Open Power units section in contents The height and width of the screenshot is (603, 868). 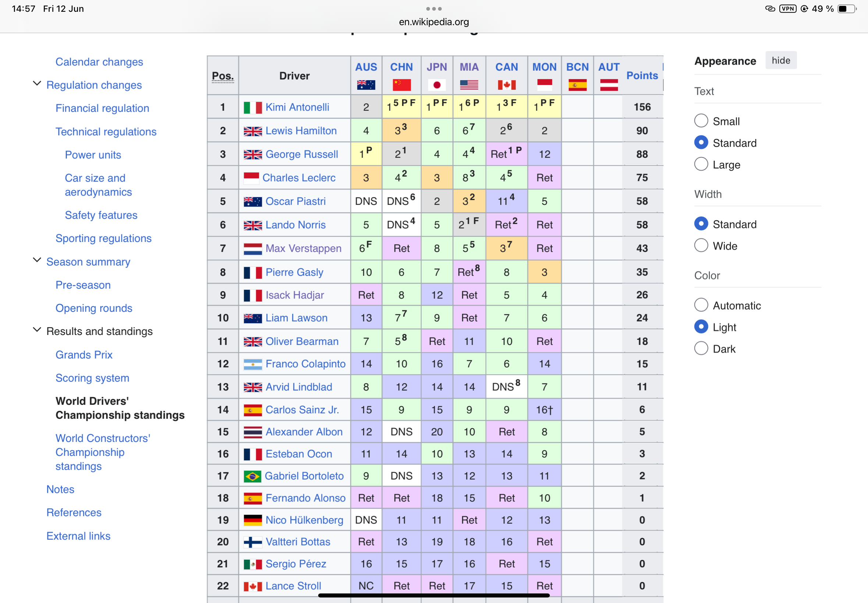[93, 155]
